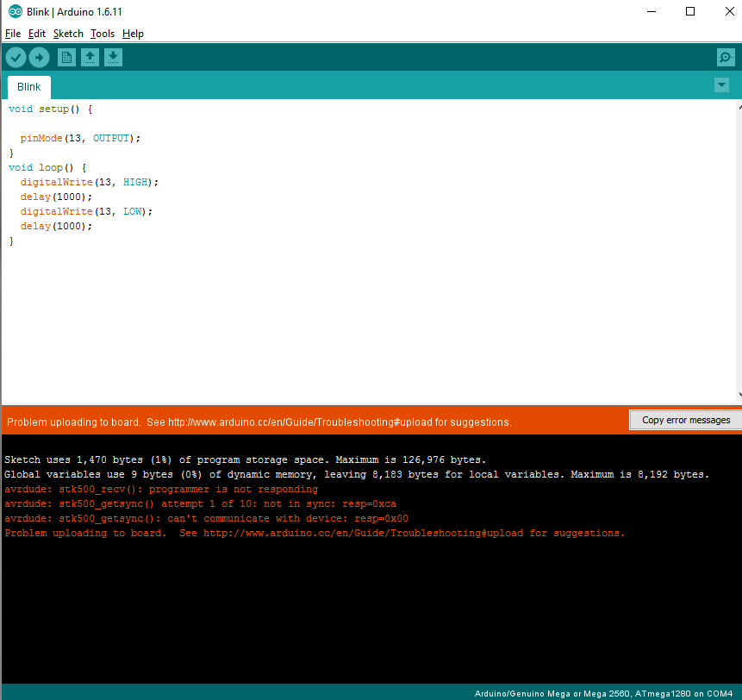Viewport: 742px width, 700px height.
Task: Click the 'can't communicate with device' error line
Action: (206, 518)
